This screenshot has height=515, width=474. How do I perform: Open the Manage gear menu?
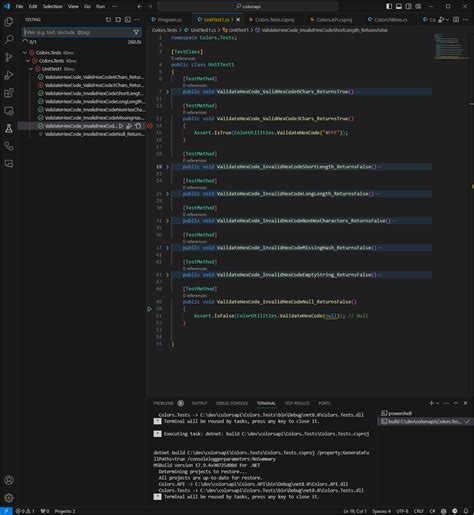9,498
